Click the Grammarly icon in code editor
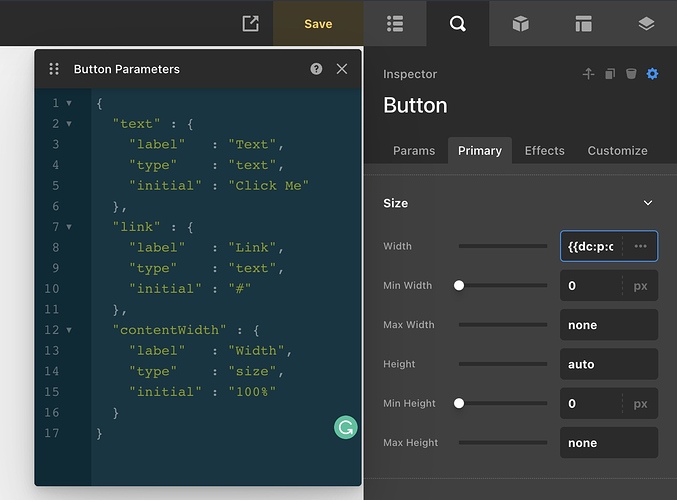Screen dimensions: 677x500 (345, 427)
